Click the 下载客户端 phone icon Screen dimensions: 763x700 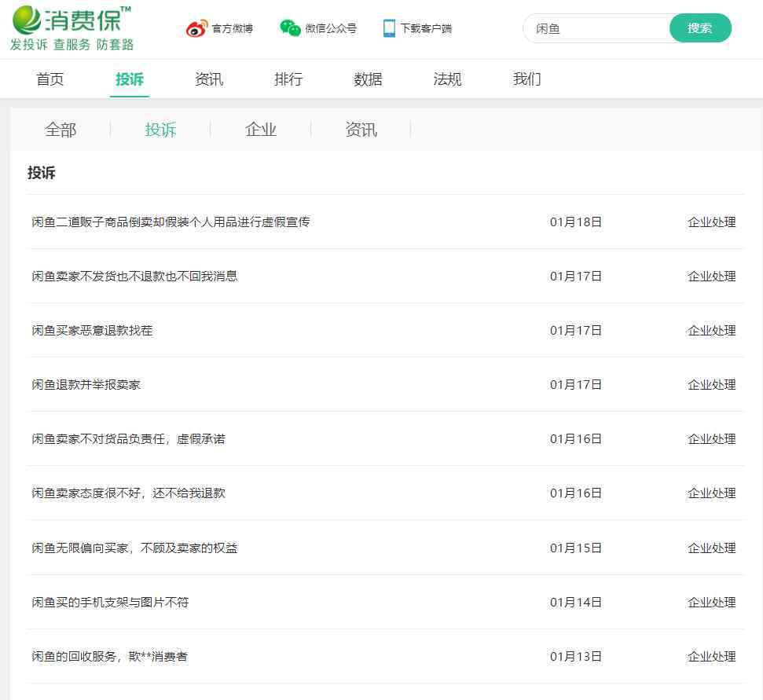pyautogui.click(x=389, y=28)
